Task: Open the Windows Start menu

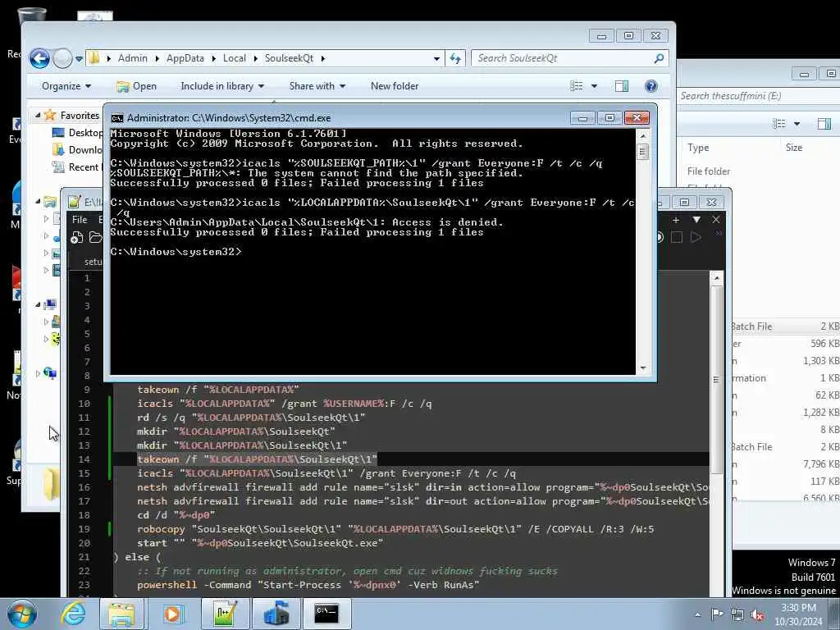Action: [x=22, y=614]
